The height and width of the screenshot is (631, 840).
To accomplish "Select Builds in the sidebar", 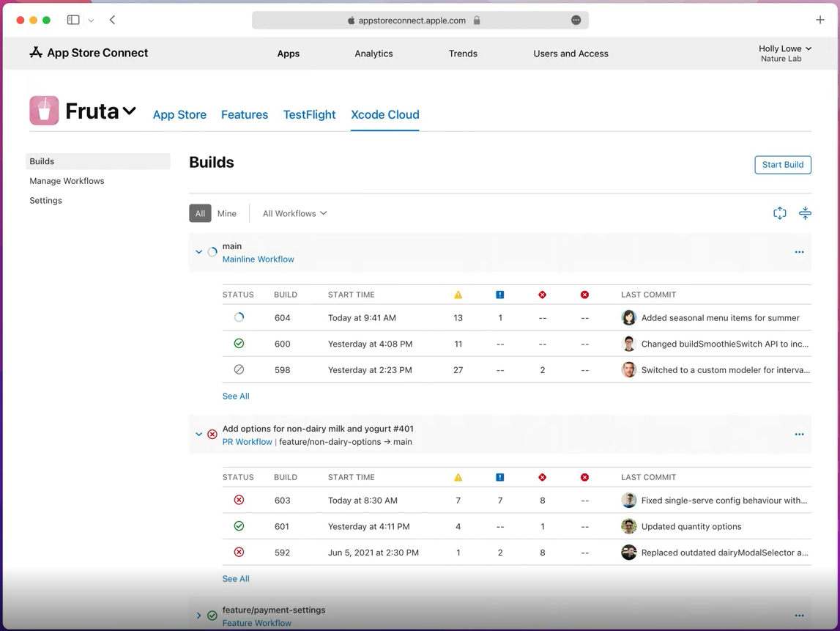I will (97, 161).
